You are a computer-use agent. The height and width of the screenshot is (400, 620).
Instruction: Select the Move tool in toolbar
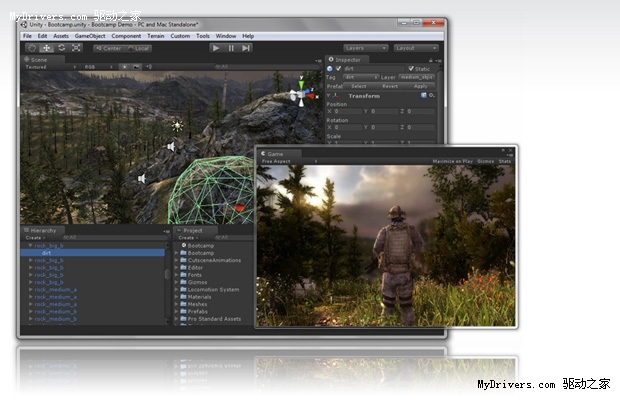click(x=46, y=48)
